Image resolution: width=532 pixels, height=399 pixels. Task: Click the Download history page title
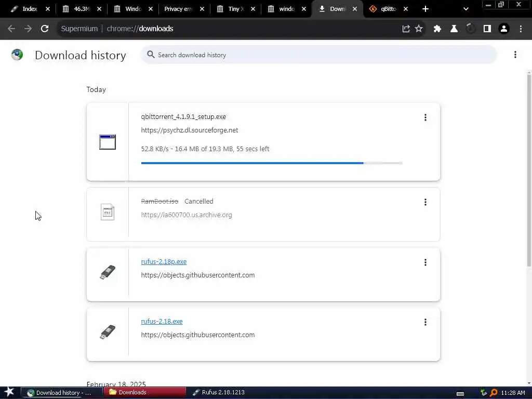(x=81, y=55)
